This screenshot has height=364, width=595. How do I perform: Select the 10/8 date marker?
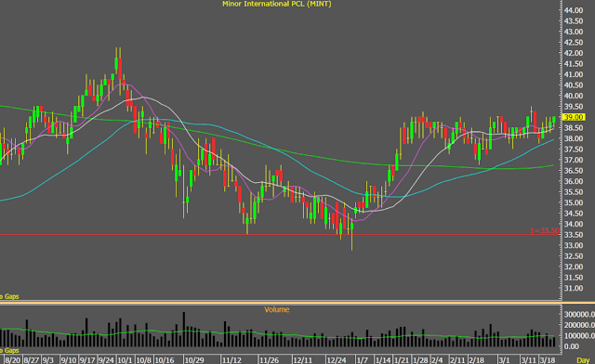144,360
